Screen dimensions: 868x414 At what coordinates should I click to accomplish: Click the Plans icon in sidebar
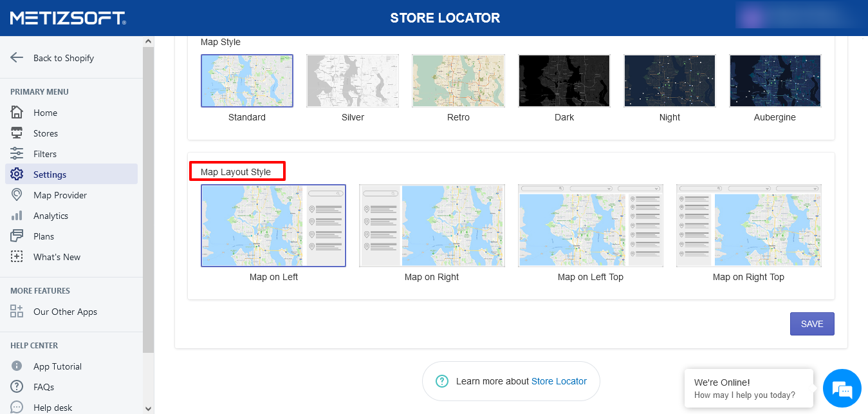point(17,236)
